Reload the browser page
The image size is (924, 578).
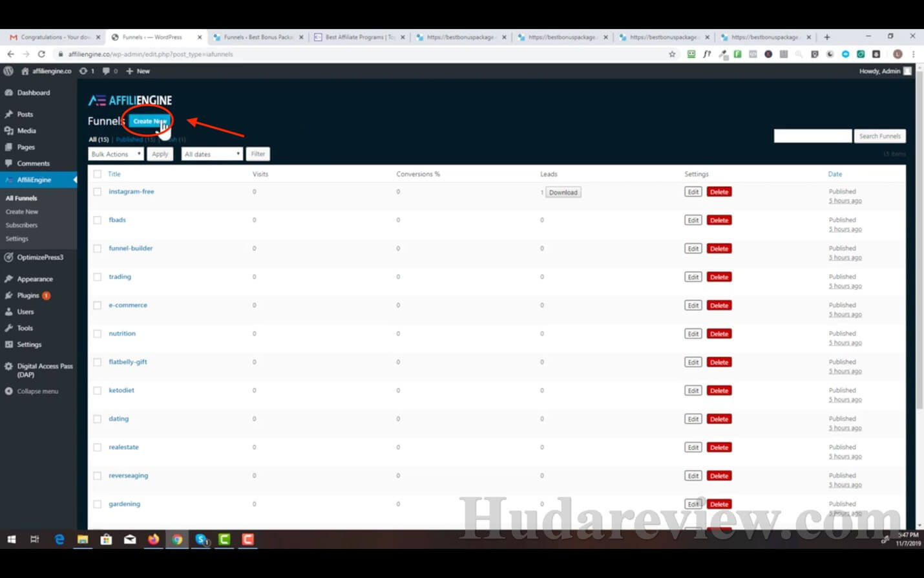[41, 54]
